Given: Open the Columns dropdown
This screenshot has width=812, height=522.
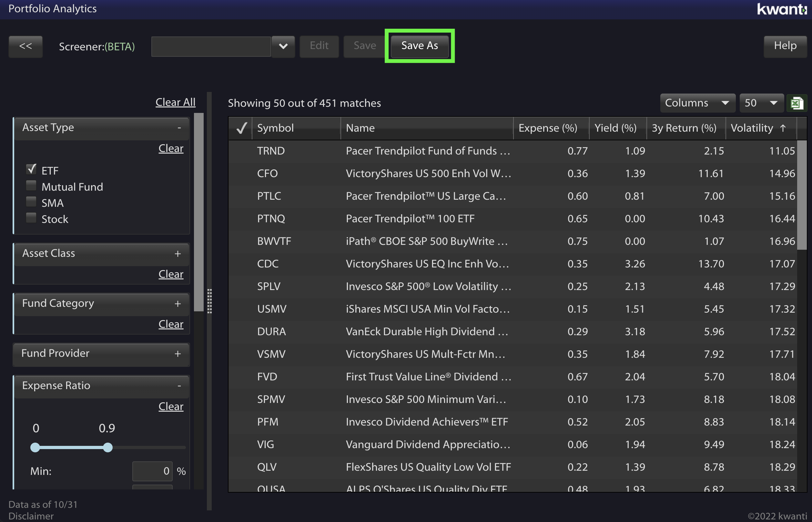Looking at the screenshot, I should pyautogui.click(x=697, y=103).
